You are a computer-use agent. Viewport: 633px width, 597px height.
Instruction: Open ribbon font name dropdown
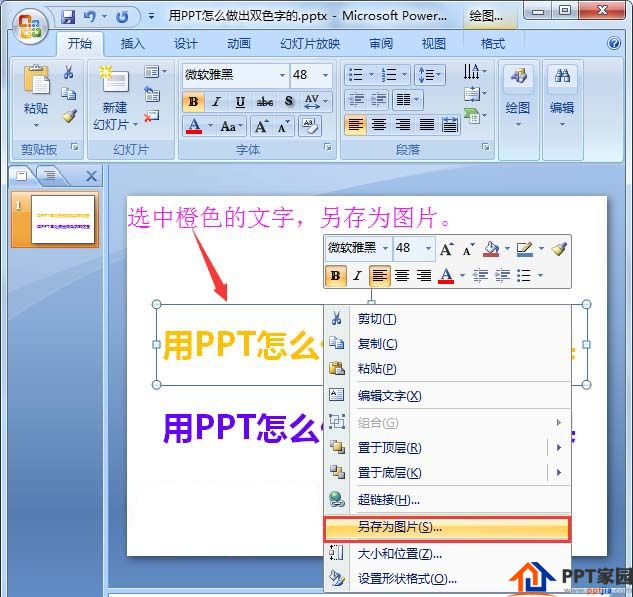click(282, 75)
